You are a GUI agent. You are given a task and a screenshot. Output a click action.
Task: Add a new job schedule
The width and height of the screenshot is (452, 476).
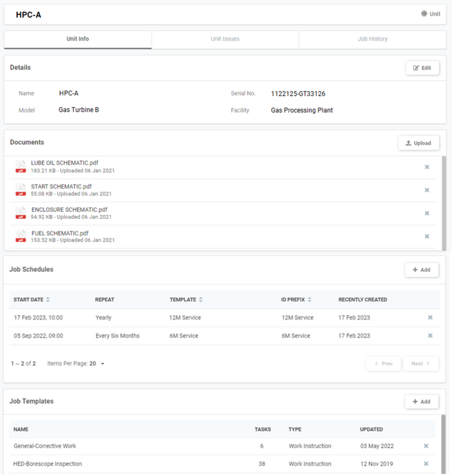point(421,270)
